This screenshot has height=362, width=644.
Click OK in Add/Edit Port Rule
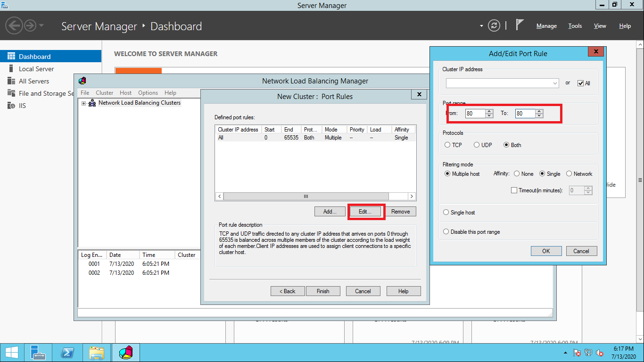(546, 251)
